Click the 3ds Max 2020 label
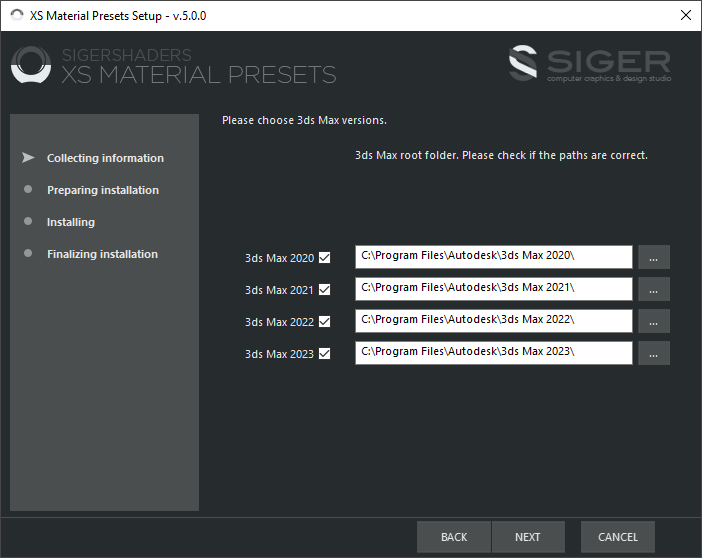Screen dimensions: 702x558 (x=279, y=258)
